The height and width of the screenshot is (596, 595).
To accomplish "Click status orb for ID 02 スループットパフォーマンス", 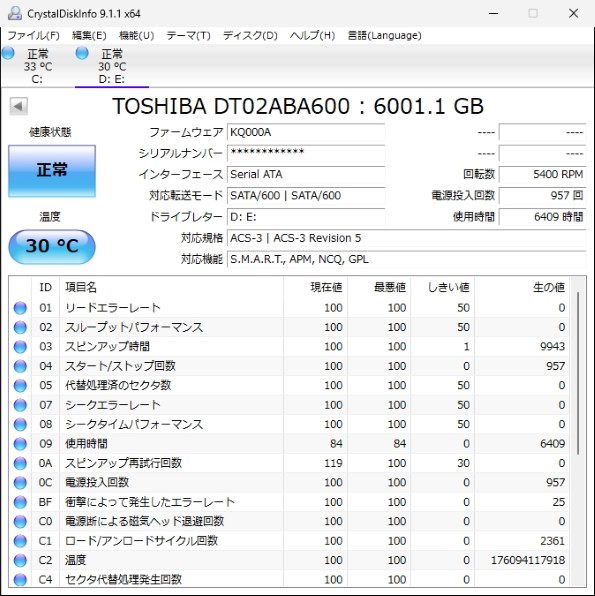I will pos(20,327).
